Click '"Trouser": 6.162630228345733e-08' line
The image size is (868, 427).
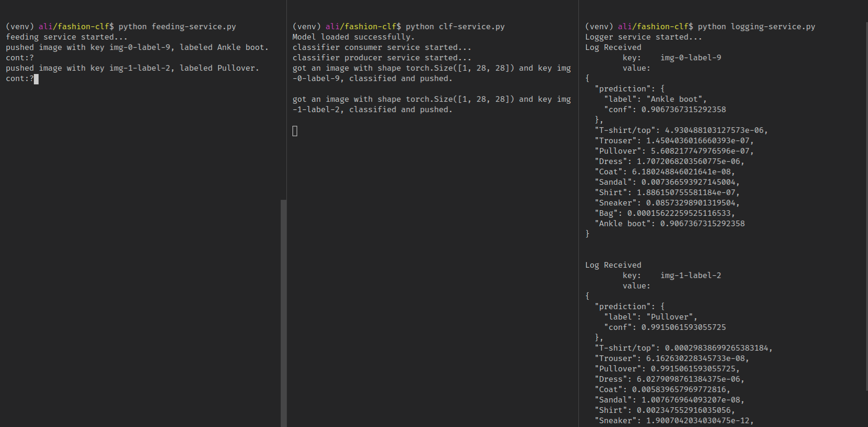click(x=672, y=358)
